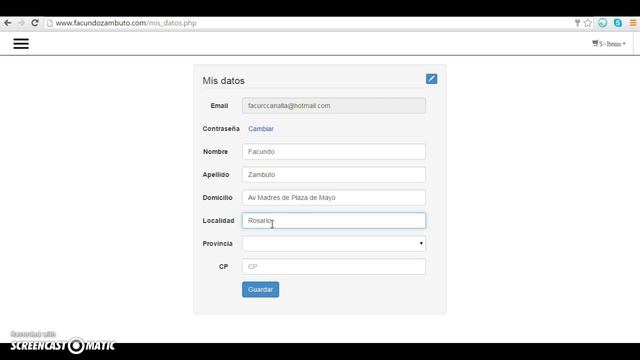Click the Email field
The width and height of the screenshot is (640, 360).
coord(334,106)
